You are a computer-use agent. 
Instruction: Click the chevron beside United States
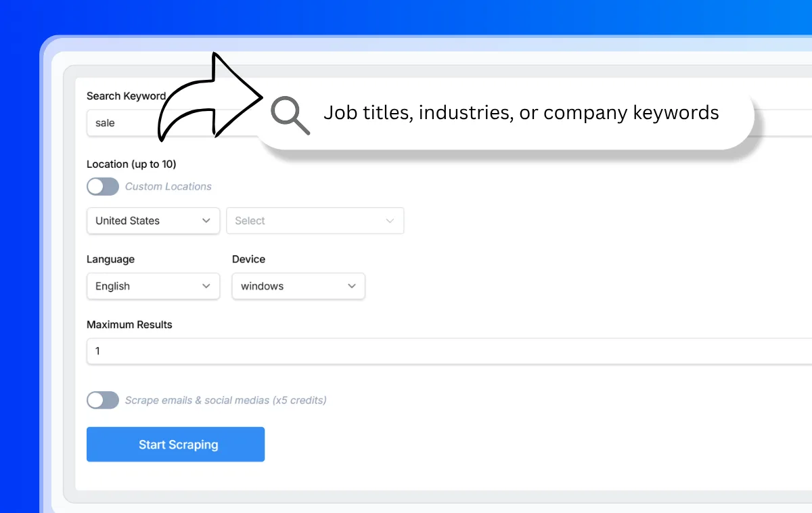tap(206, 221)
